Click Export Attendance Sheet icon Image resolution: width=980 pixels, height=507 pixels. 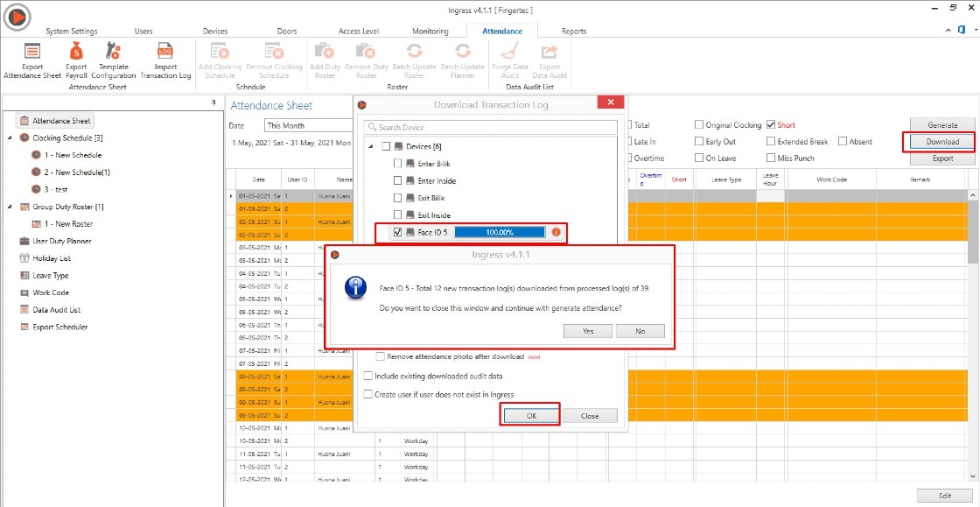(x=32, y=51)
